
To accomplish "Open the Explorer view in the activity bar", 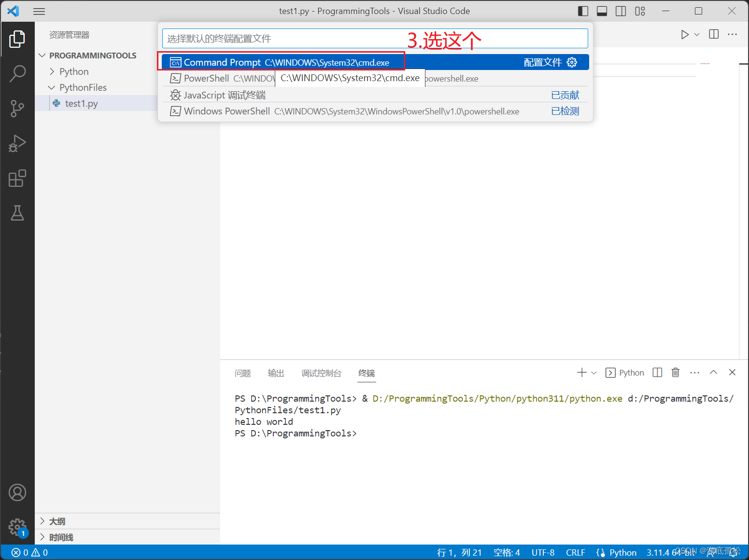I will [x=18, y=39].
